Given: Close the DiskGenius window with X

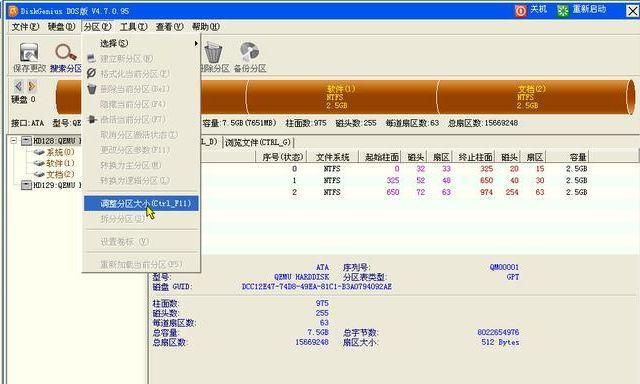Looking at the screenshot, I should click(x=633, y=11).
